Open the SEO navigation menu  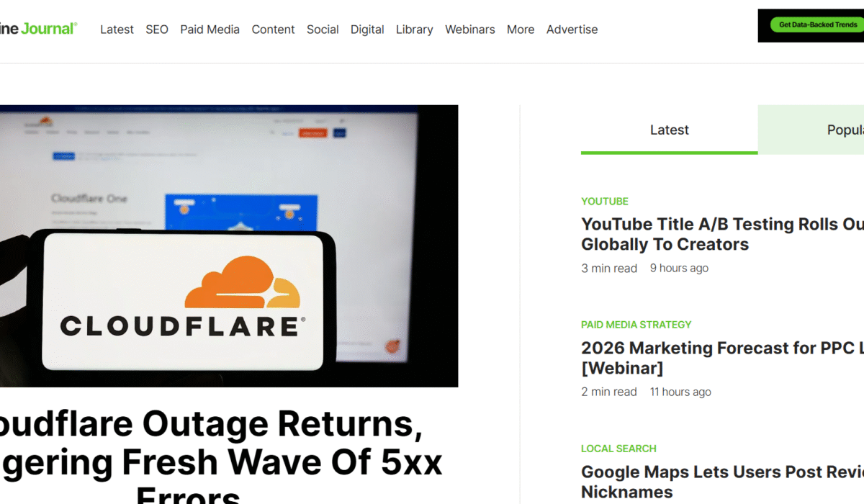pos(156,30)
